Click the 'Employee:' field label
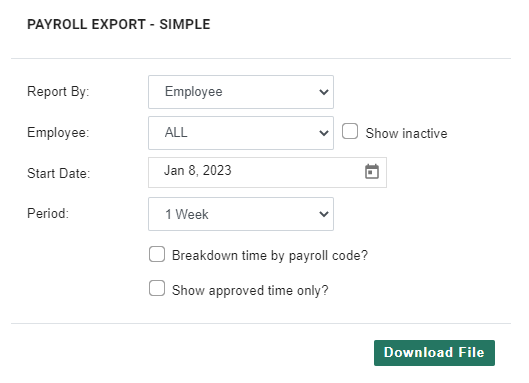Screen dimensions: 529x383 (58, 133)
